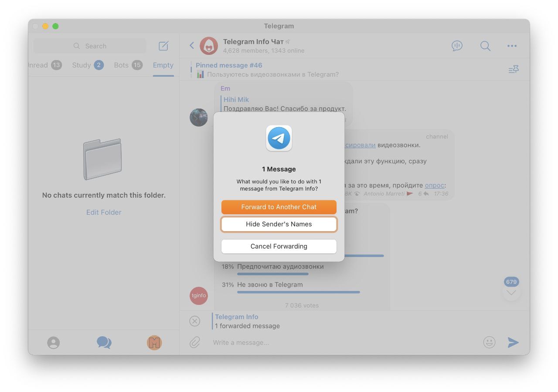
Task: Click Cancel Forwarding button
Action: pos(279,246)
